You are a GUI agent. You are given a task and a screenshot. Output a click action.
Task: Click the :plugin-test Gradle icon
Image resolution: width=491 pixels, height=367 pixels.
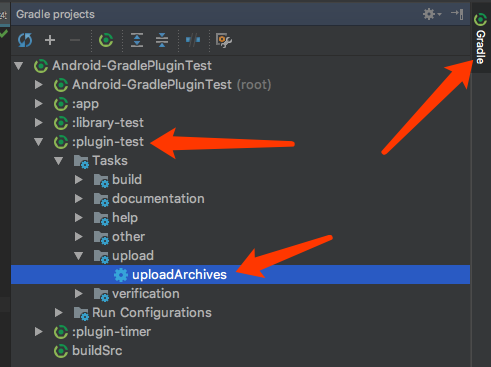click(61, 142)
